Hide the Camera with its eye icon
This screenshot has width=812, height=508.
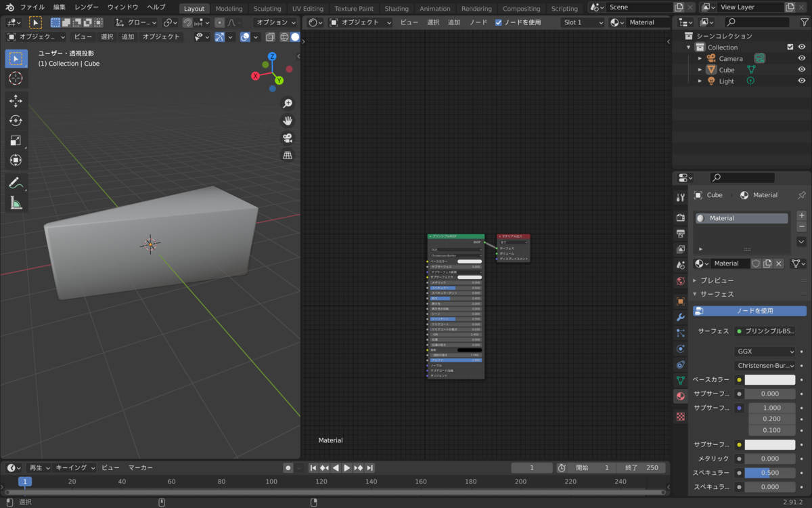[802, 58]
